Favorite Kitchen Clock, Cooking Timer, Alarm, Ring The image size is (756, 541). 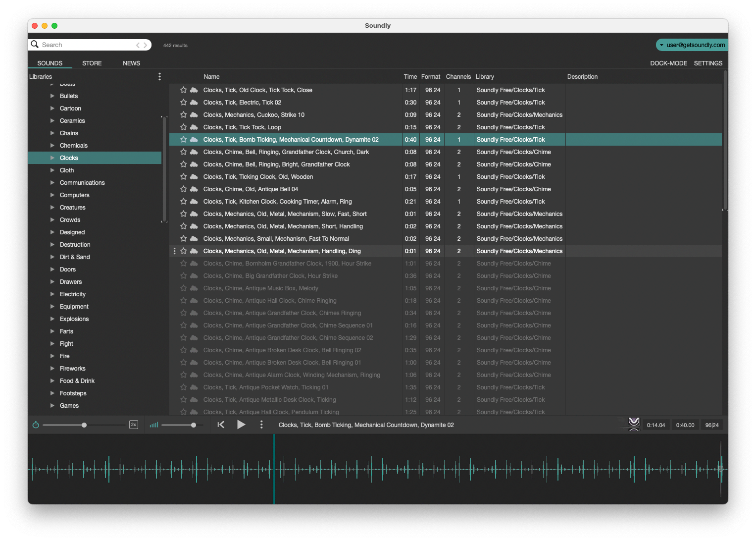(183, 202)
